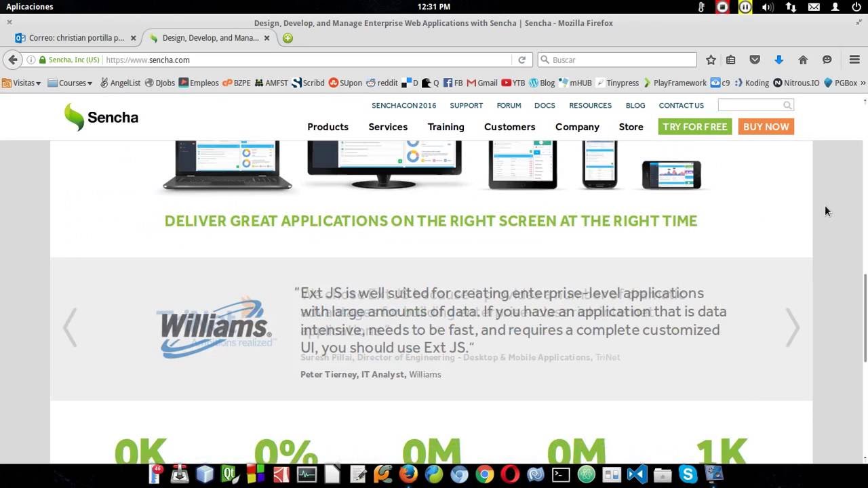Open the DOCS link
This screenshot has height=488, width=868.
point(545,105)
